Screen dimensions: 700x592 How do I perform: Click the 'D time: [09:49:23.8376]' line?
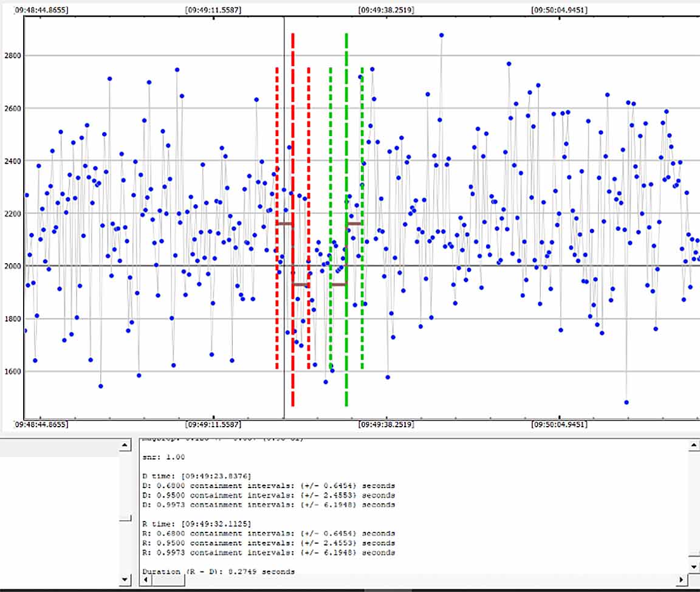pos(197,477)
